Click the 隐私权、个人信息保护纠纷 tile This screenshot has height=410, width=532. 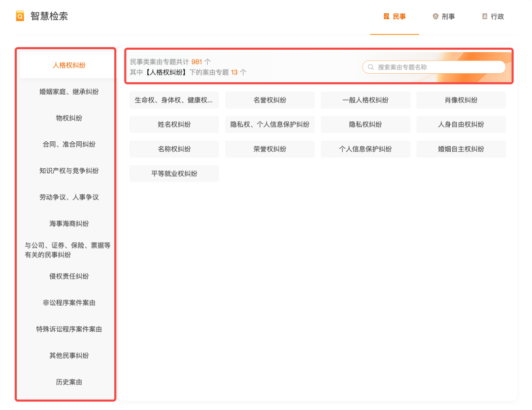[x=269, y=125]
